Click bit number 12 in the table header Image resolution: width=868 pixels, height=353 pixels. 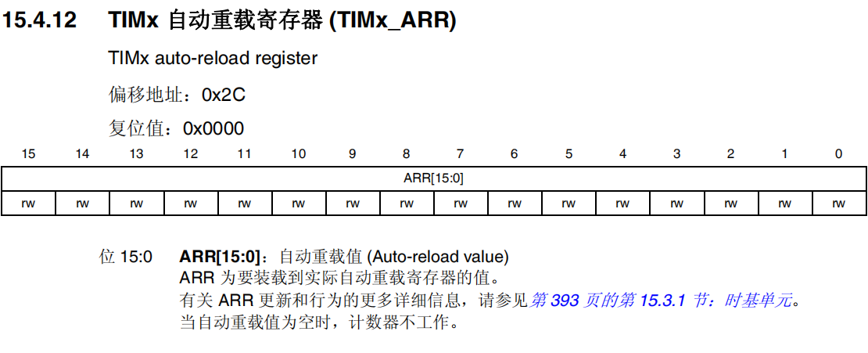pyautogui.click(x=191, y=154)
